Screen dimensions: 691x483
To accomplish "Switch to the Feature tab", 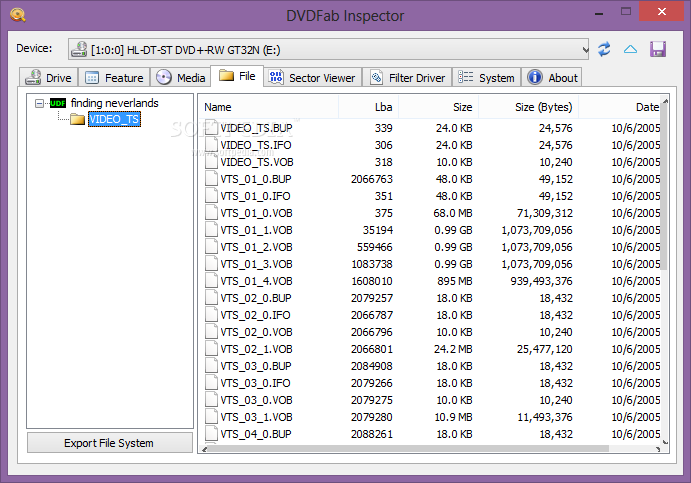I will pos(114,78).
